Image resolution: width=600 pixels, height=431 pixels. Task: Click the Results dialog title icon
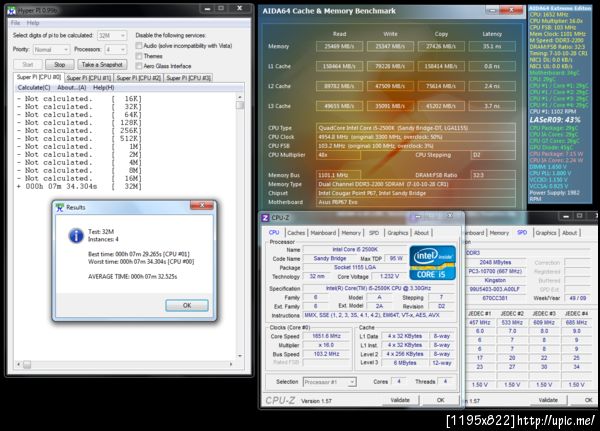(60, 207)
